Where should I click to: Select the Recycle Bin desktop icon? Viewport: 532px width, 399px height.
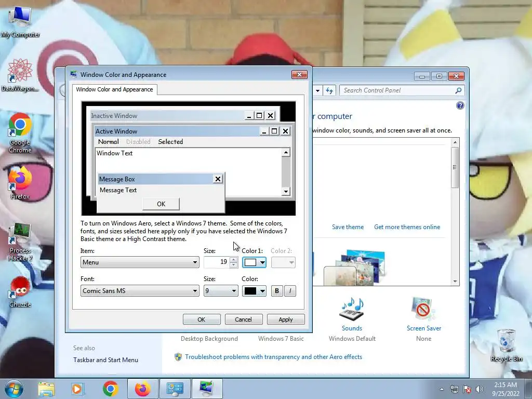tap(506, 345)
